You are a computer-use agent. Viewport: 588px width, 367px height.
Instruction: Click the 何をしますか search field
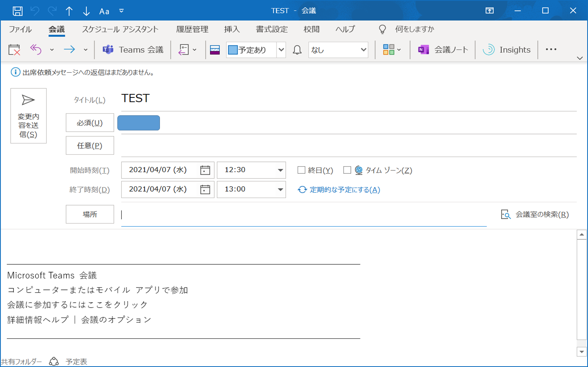[414, 29]
